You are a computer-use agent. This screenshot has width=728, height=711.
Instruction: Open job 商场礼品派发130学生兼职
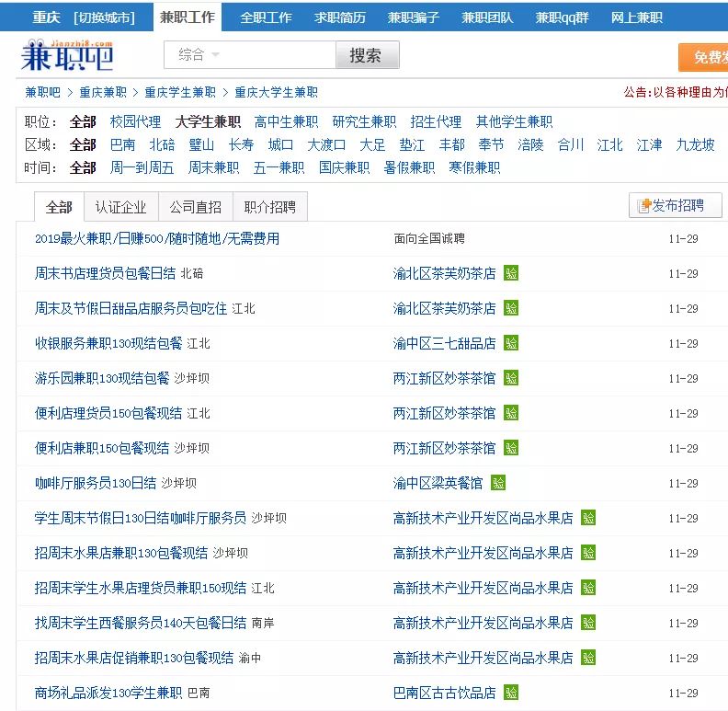point(108,693)
